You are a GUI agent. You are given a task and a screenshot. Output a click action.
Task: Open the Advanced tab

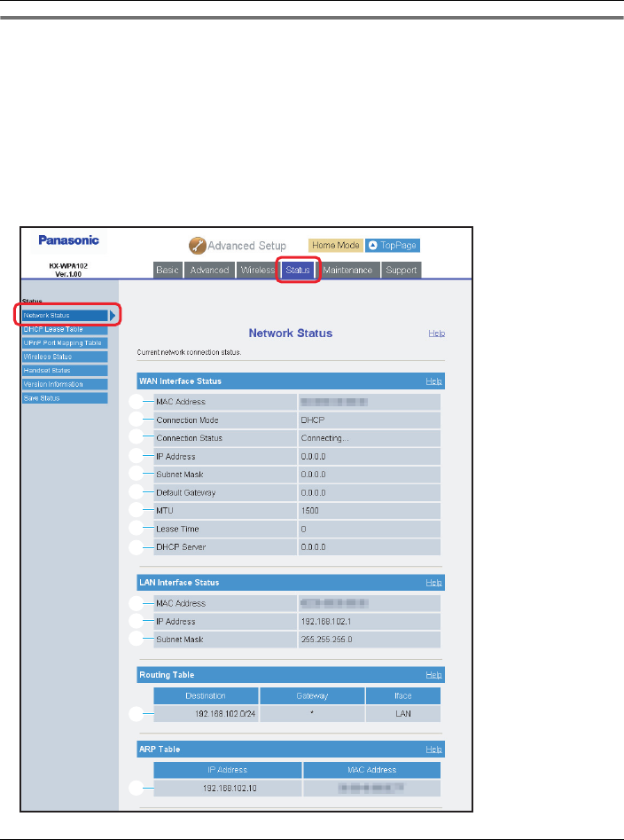[x=209, y=270]
